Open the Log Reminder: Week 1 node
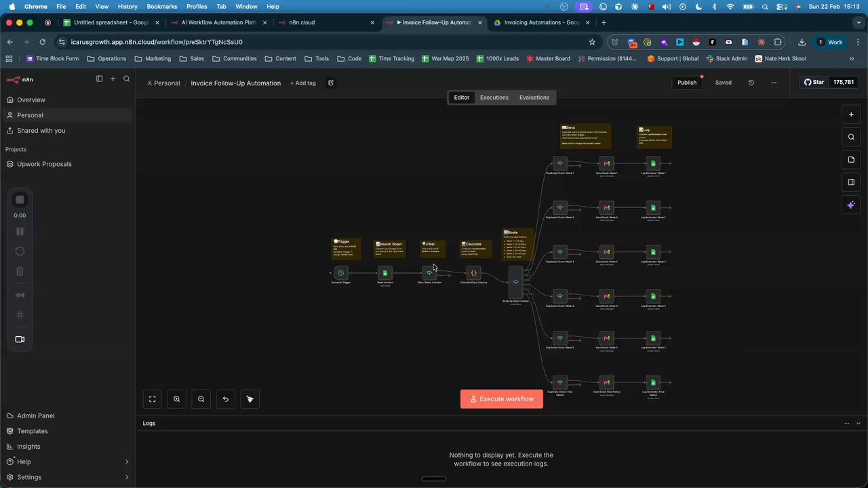Viewport: 868px width, 488px height. 653,163
